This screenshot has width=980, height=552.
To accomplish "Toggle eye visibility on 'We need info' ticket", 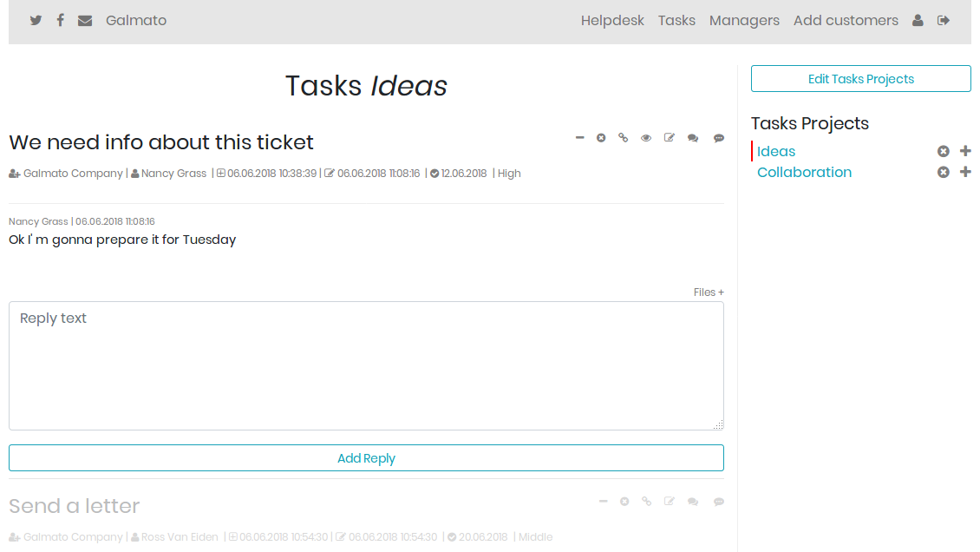I will 645,137.
